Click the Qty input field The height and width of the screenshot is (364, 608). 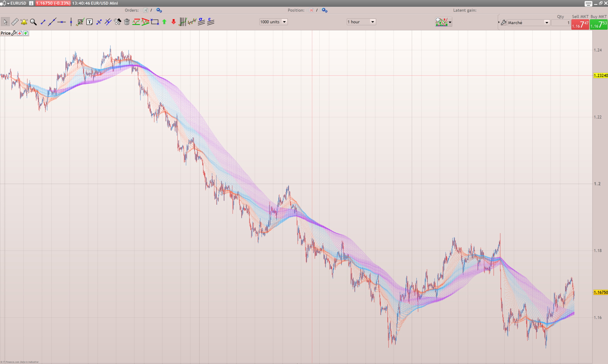(x=561, y=23)
